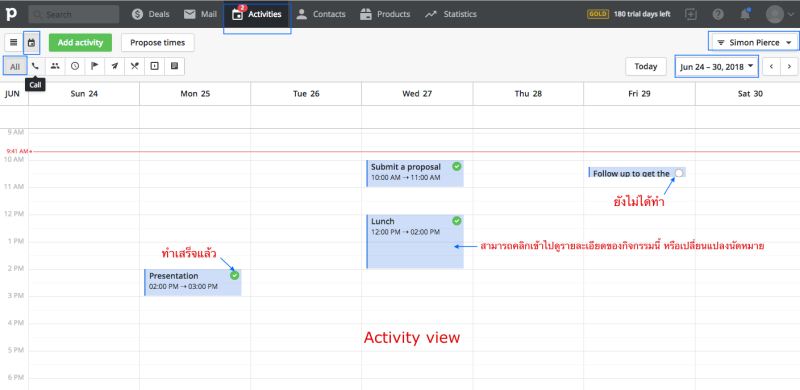Go to previous week arrow

[x=771, y=66]
